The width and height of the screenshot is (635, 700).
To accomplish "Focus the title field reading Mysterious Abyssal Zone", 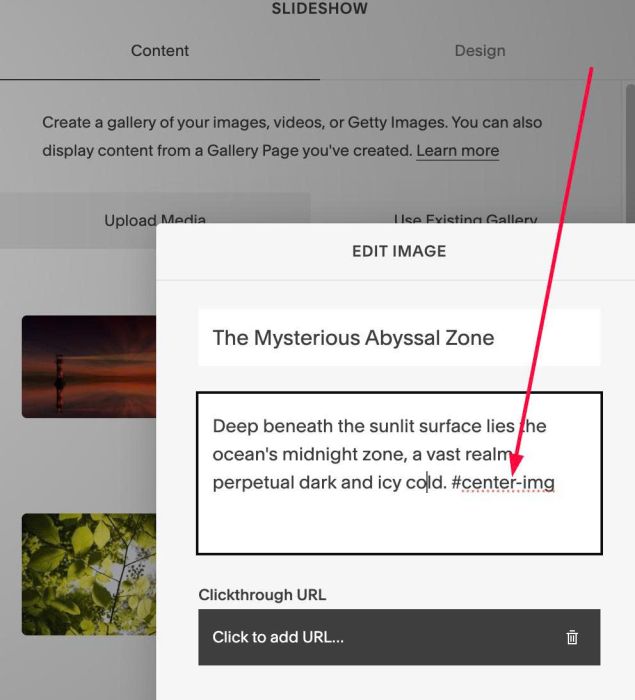I will pos(399,338).
